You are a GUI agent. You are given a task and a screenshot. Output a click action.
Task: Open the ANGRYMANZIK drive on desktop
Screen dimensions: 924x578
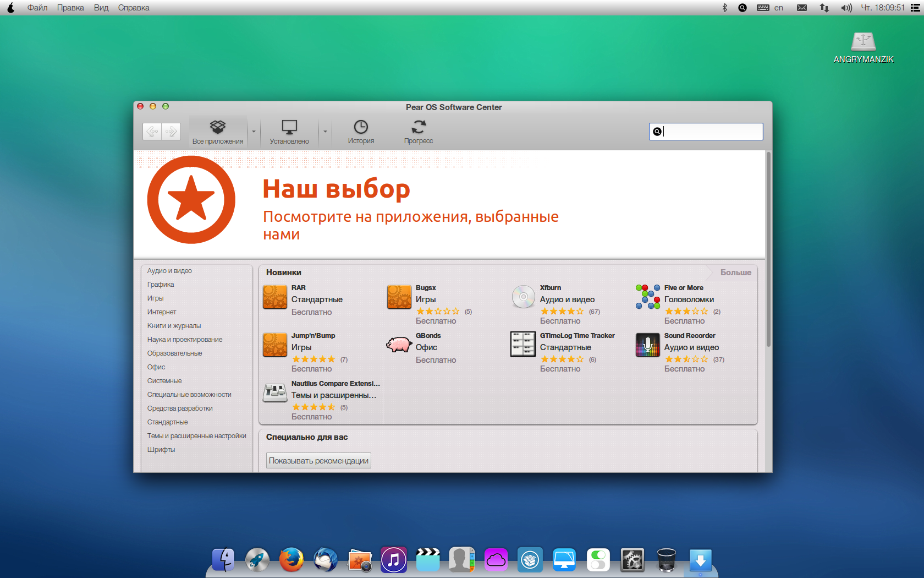(864, 47)
